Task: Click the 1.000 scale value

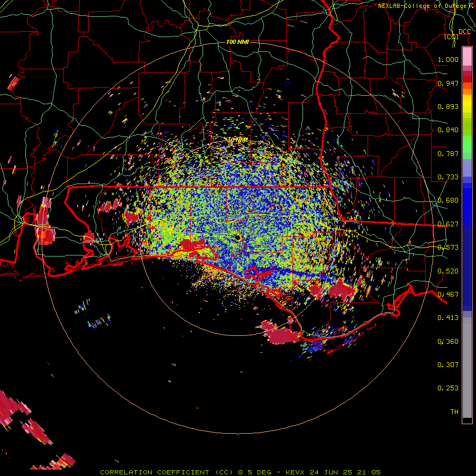Action: [x=448, y=59]
